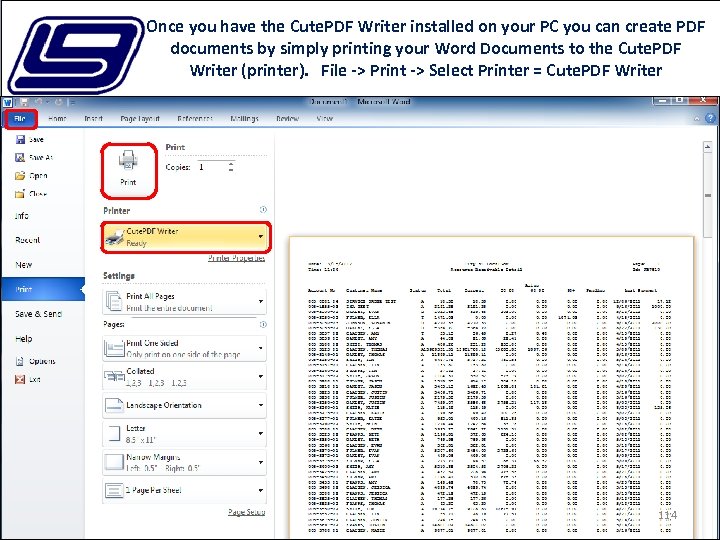The height and width of the screenshot is (540, 720).
Task: Click Save in the Quick Access Toolbar
Action: click(x=24, y=102)
